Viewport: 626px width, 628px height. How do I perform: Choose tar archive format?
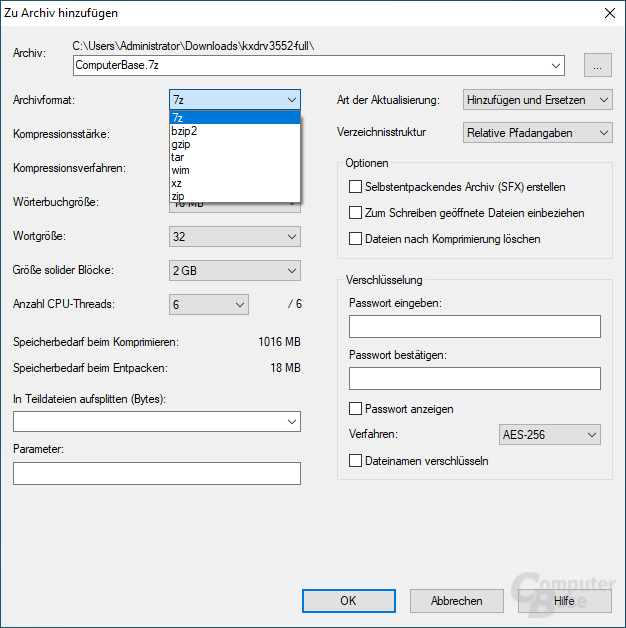tap(235, 157)
